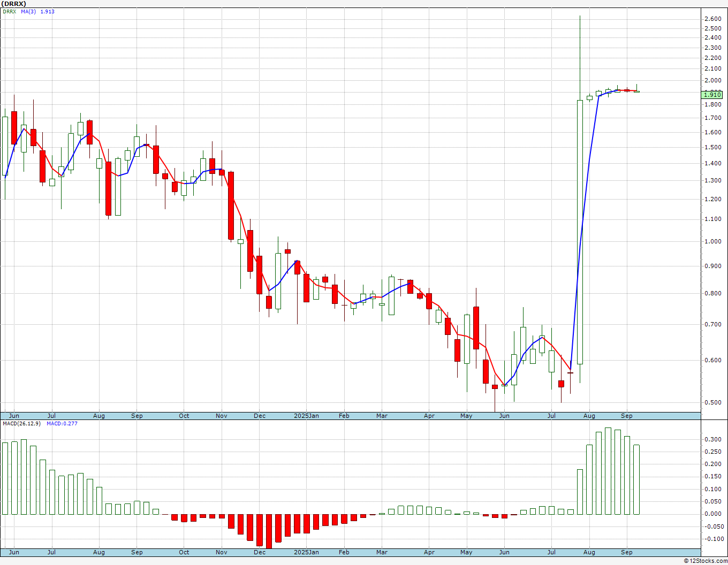Image resolution: width=728 pixels, height=565 pixels.
Task: Click the 1.200 price axis label
Action: coord(712,199)
